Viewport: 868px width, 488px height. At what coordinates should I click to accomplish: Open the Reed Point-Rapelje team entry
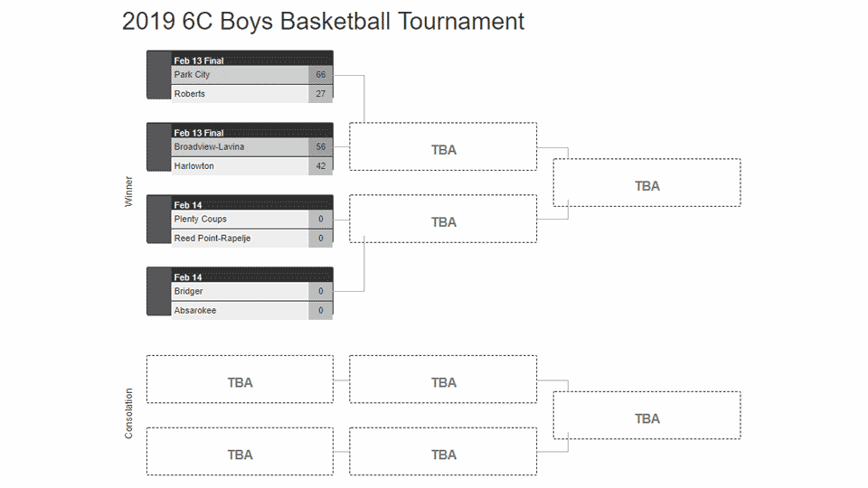(x=212, y=239)
